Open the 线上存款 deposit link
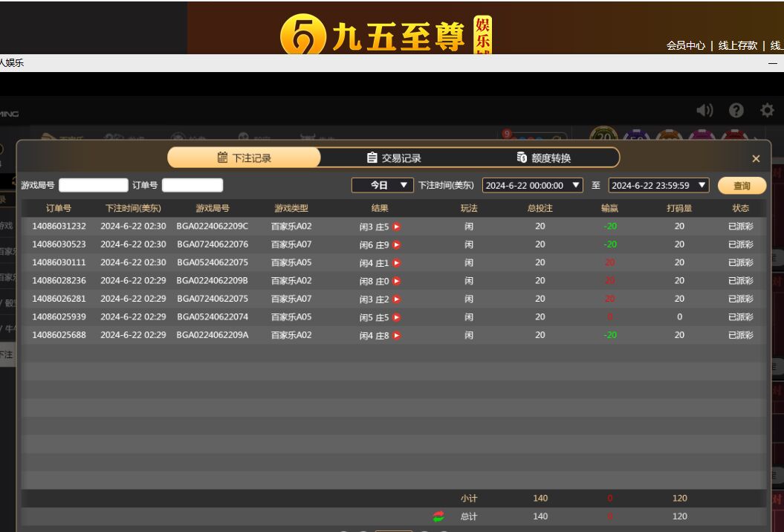784x532 pixels. click(737, 45)
